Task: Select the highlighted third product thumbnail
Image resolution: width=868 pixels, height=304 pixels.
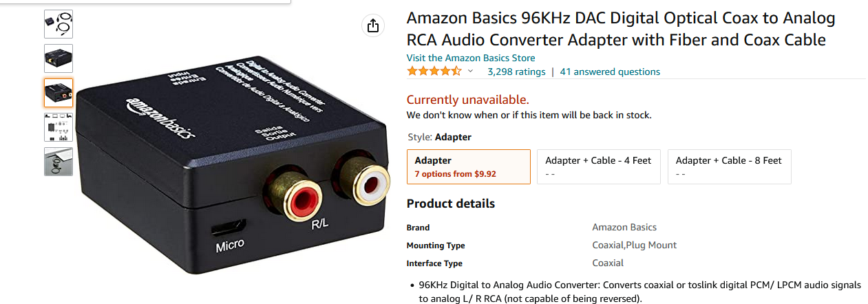Action: [59, 93]
